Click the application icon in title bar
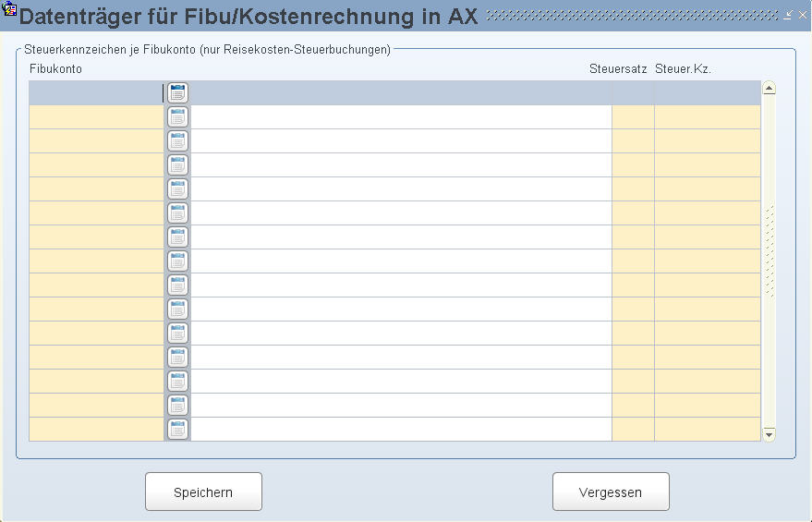Image resolution: width=812 pixels, height=522 pixels. point(9,7)
